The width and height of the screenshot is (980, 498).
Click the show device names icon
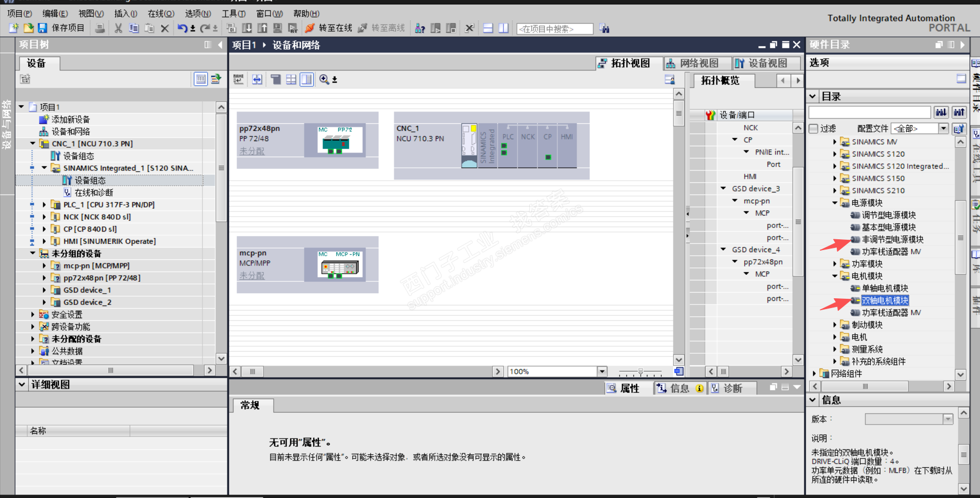238,79
